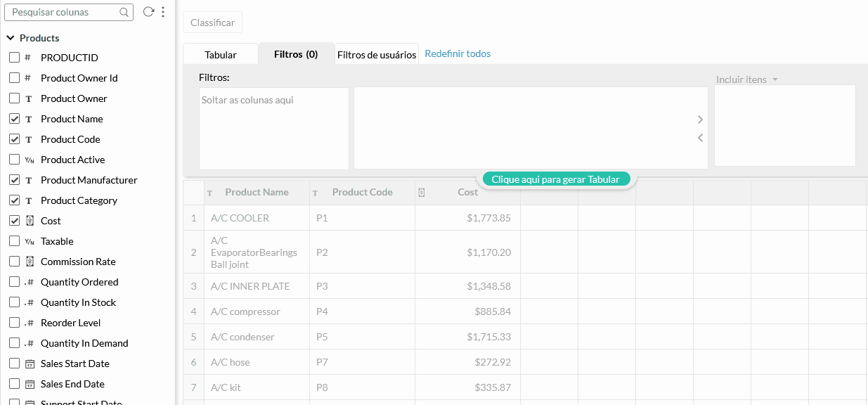Switch to the Tabular tab
This screenshot has height=405, width=868.
click(221, 54)
